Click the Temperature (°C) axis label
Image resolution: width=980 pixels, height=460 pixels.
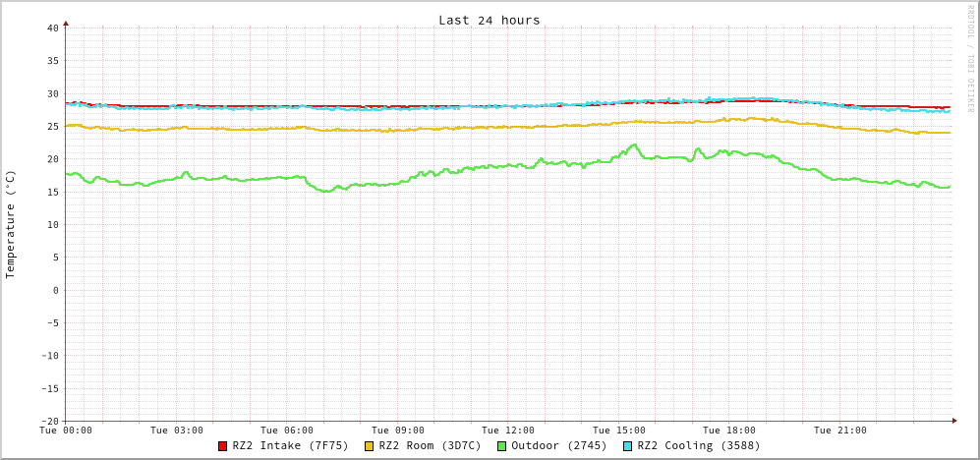(x=11, y=224)
